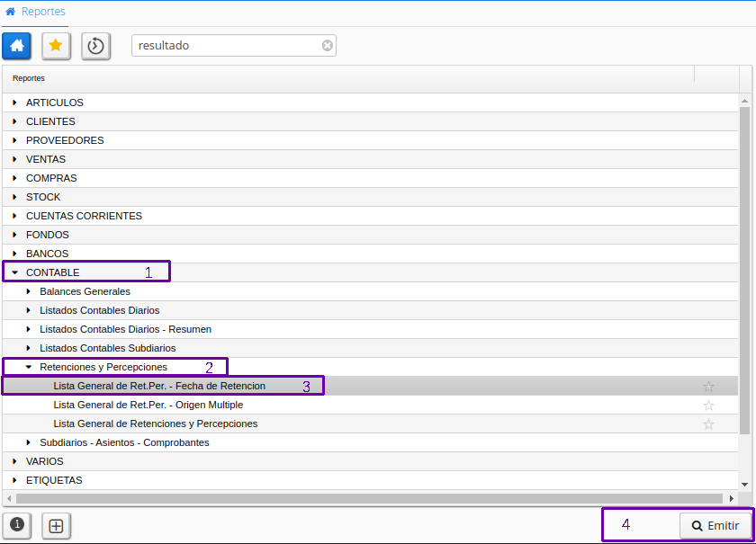The height and width of the screenshot is (544, 756).
Task: Expand the VENTAS category
Action: coord(14,159)
